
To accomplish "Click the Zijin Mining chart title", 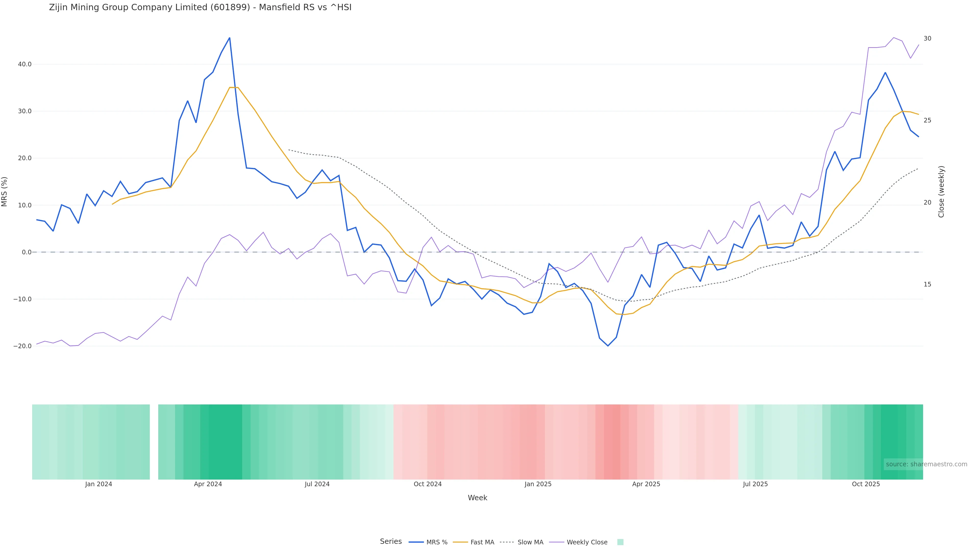I will point(200,7).
